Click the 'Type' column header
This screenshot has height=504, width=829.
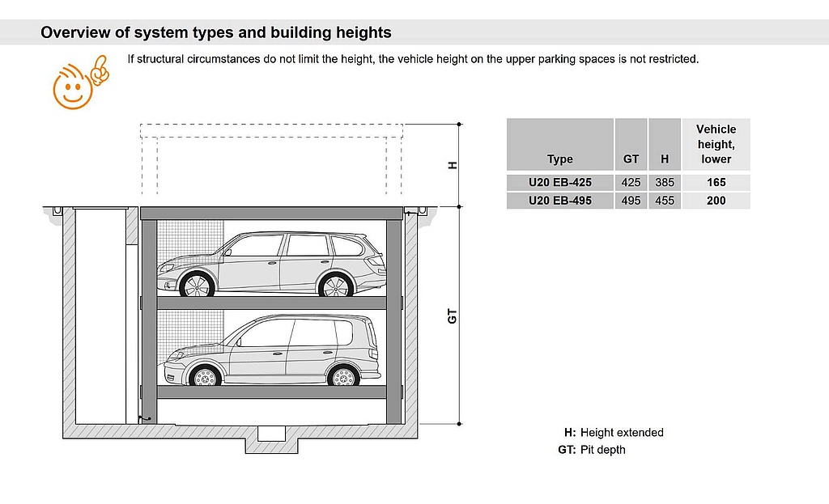(x=560, y=144)
